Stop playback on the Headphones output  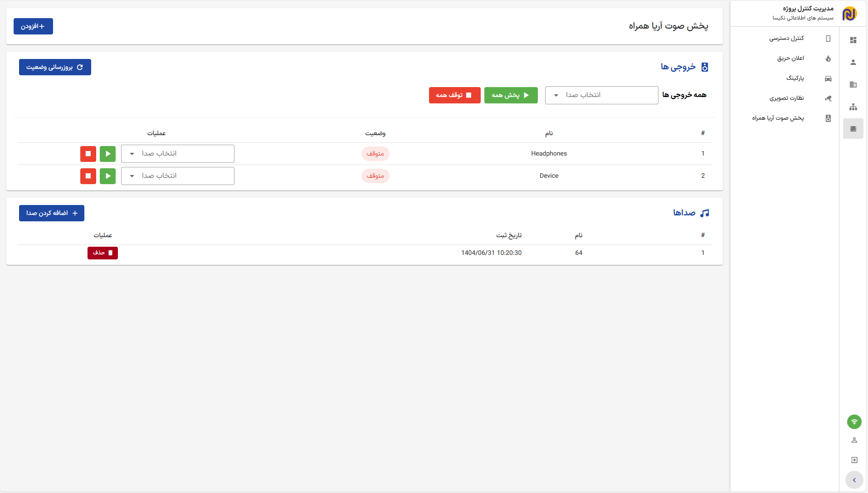[x=88, y=154]
